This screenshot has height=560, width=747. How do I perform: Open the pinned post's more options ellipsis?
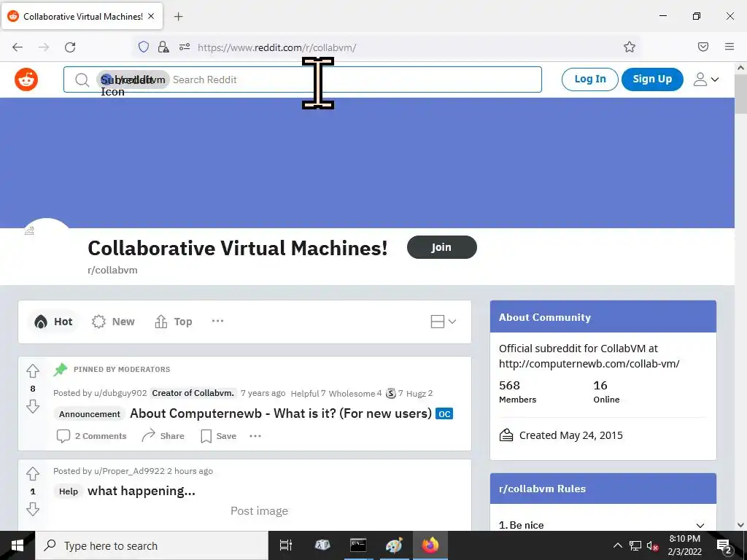pyautogui.click(x=255, y=436)
